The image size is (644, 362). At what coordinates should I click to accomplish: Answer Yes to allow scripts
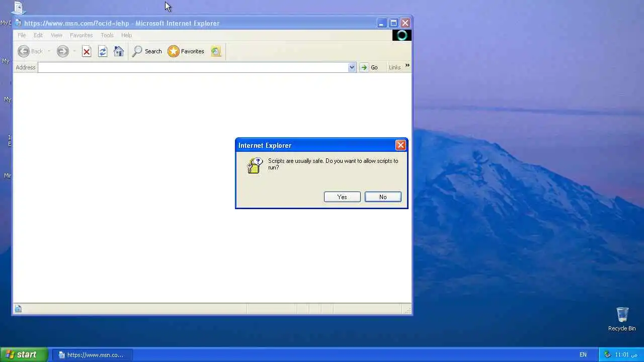point(342,197)
